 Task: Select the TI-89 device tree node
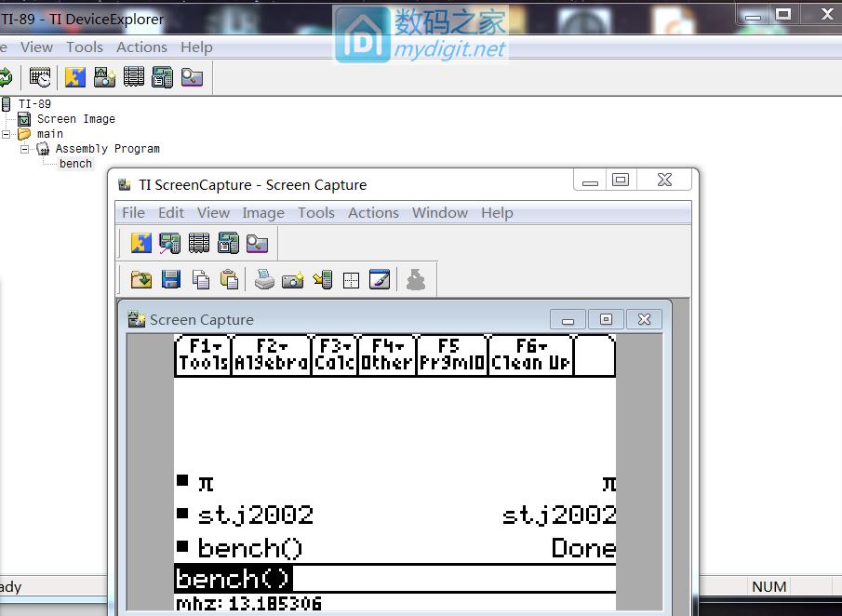click(34, 103)
